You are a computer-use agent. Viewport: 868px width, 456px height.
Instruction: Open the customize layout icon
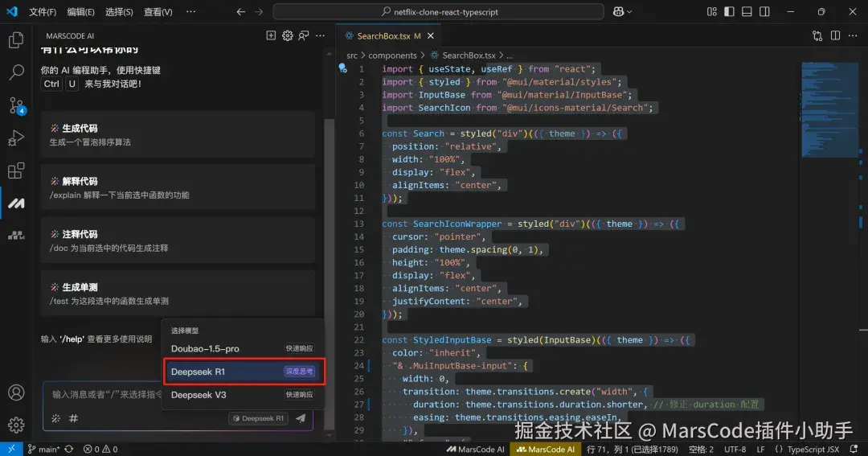click(x=712, y=11)
